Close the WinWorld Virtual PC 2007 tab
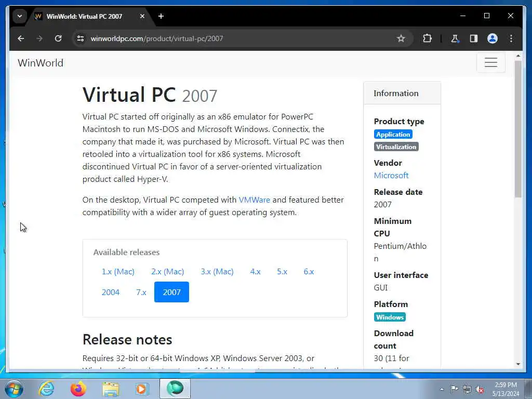Image resolution: width=532 pixels, height=399 pixels. pyautogui.click(x=142, y=16)
